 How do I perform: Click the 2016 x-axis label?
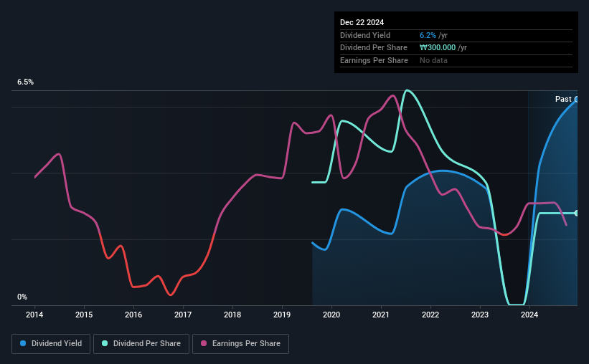[x=133, y=315]
